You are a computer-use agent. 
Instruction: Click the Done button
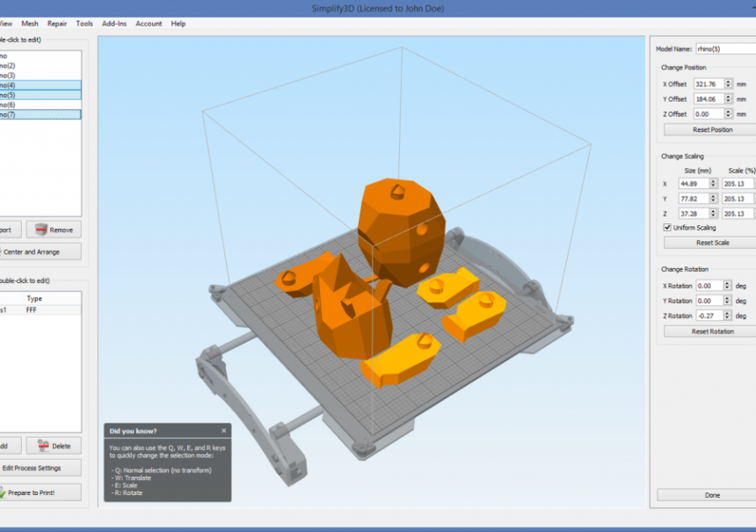[x=712, y=495]
